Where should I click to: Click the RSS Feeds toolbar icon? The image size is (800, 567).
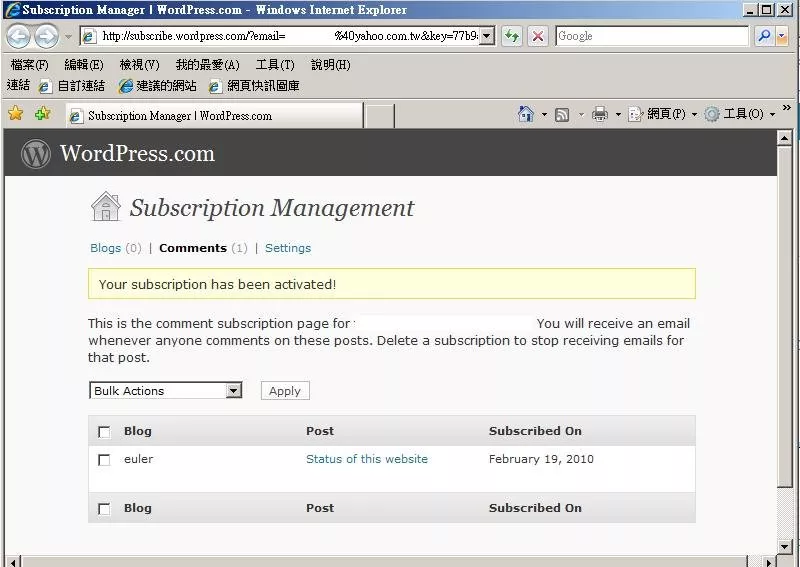click(562, 114)
